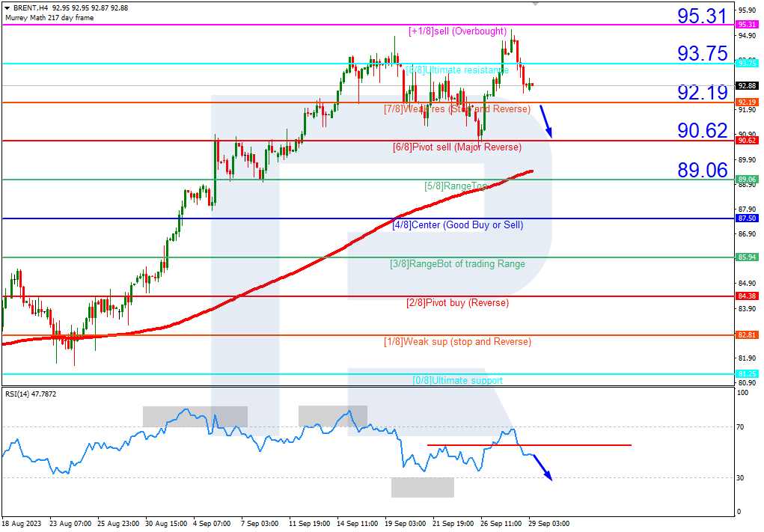Viewport: 764px width, 532px height.
Task: Click the cyan 81.25 price axis tag
Action: (747, 373)
